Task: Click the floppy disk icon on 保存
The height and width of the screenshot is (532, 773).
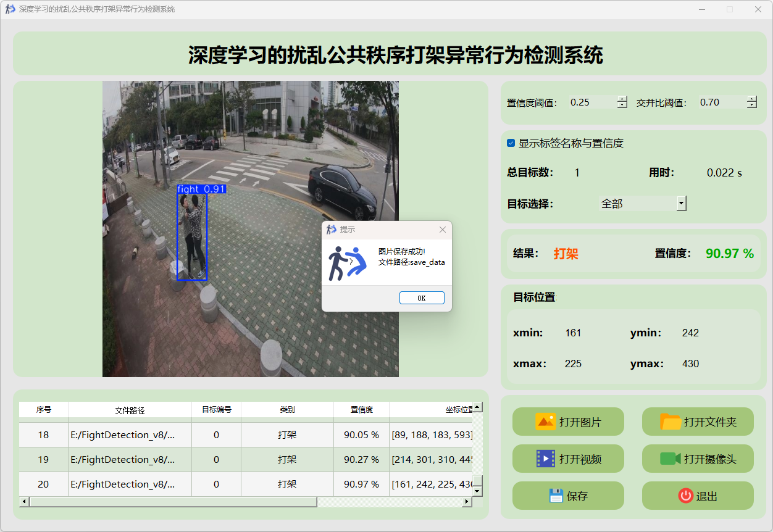Action: (x=556, y=496)
